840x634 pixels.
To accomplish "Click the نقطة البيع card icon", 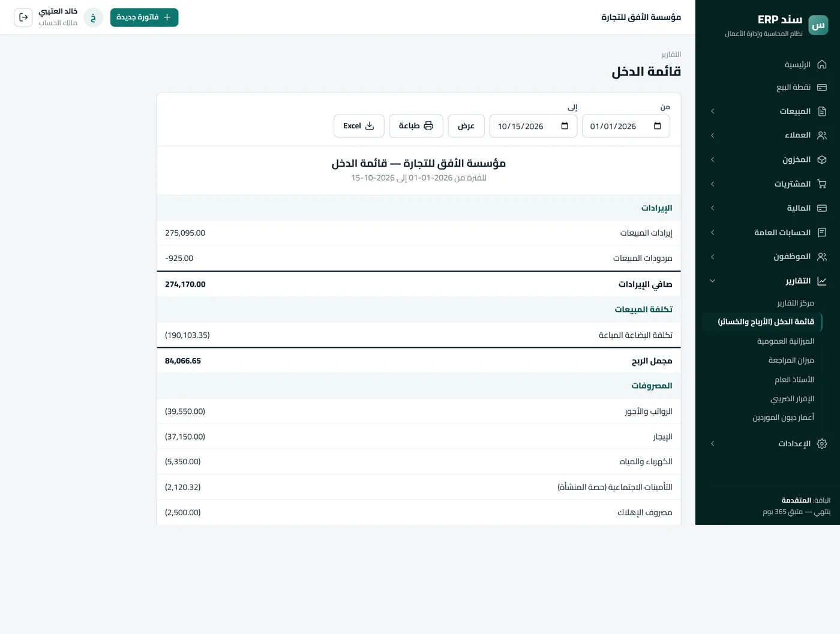I will 822,88.
